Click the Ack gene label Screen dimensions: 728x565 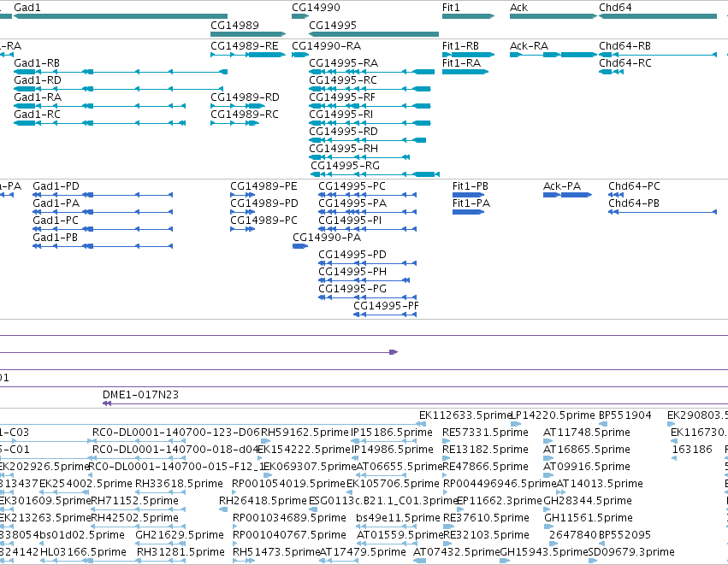tap(518, 8)
